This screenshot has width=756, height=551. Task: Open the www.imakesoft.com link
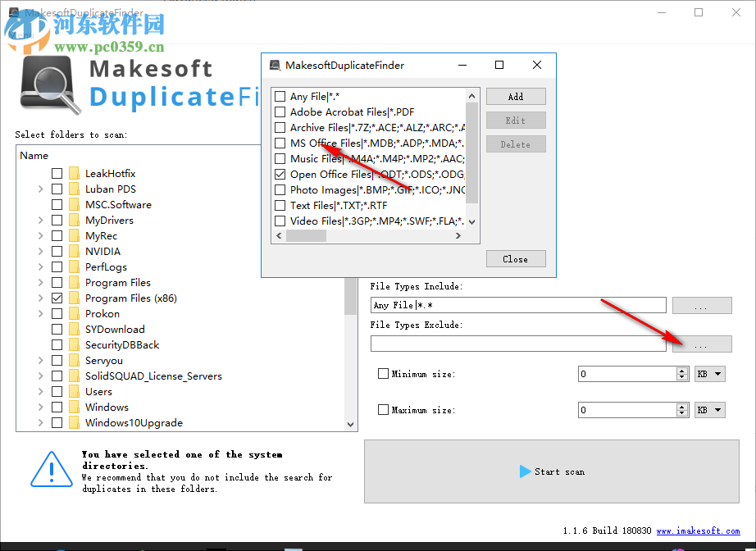tap(698, 531)
